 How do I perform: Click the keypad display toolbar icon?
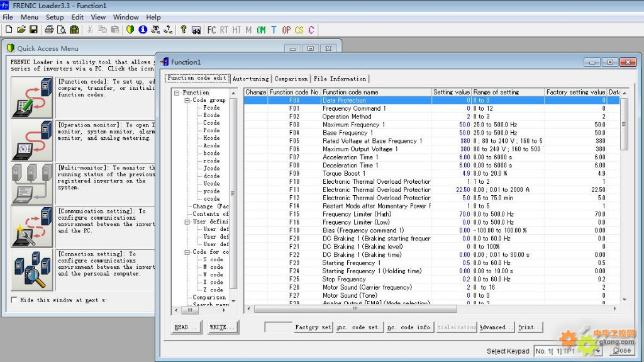coord(196,30)
